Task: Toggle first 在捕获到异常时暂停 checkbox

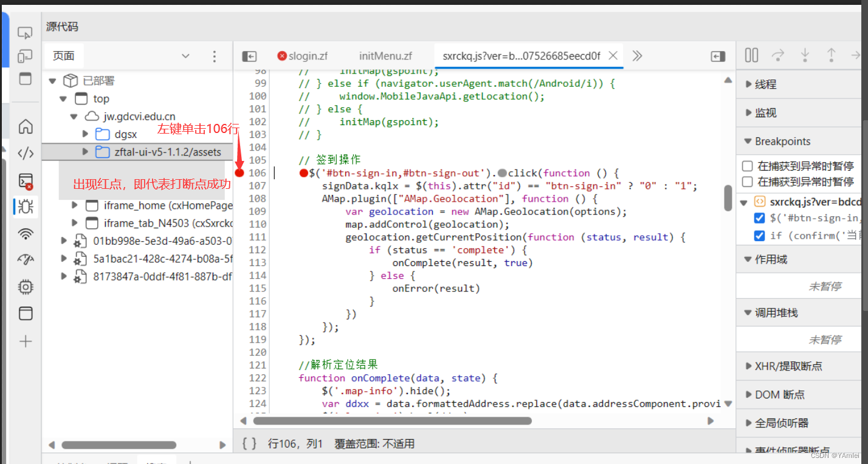Action: coord(748,166)
